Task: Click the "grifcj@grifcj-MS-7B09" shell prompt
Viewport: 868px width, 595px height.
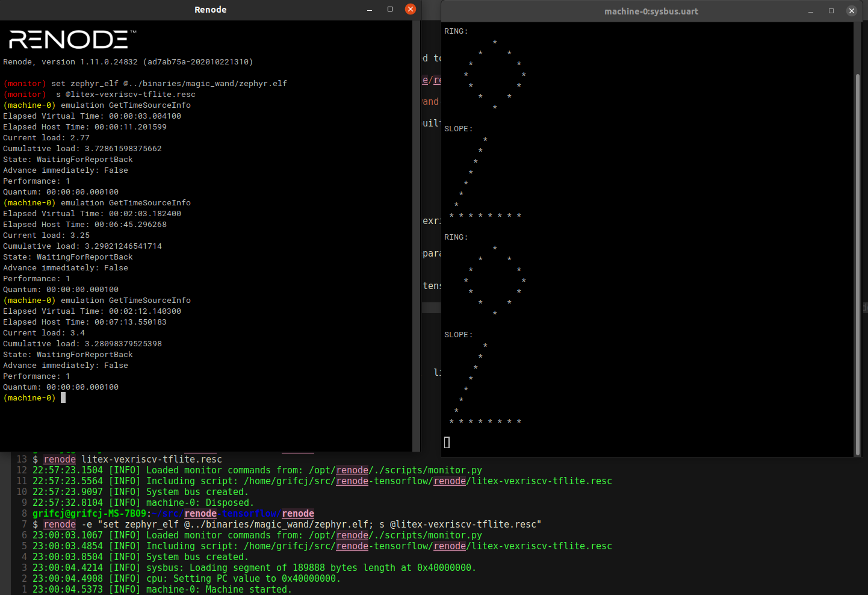Action: [89, 514]
